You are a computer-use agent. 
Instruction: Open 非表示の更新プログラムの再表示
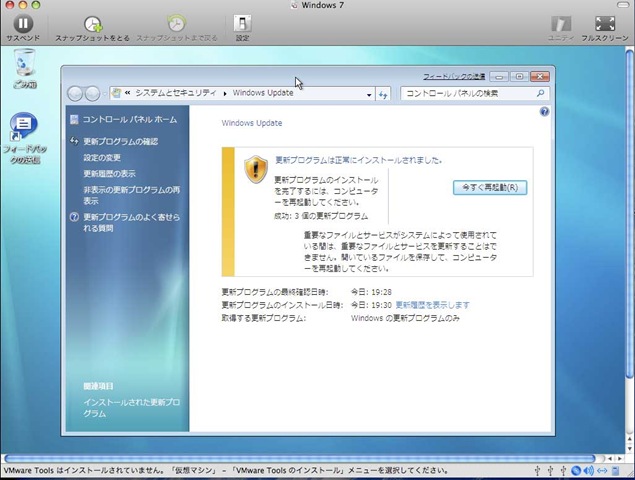(x=132, y=195)
